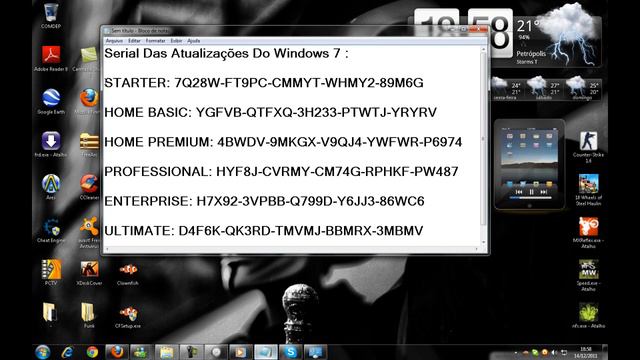640x360 pixels.
Task: Click the 'HOME BASIC:' line in Notepad
Action: (x=270, y=112)
